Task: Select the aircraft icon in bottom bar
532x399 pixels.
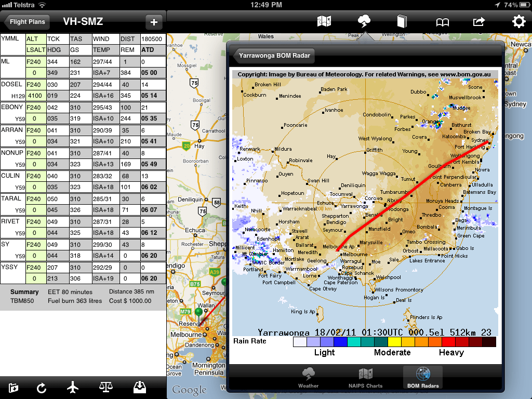Action: click(x=73, y=387)
